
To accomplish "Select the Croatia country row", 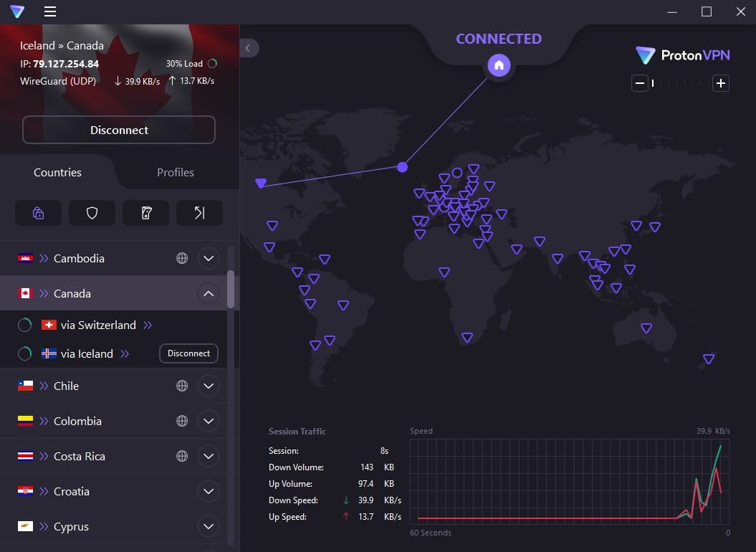I will (x=113, y=491).
